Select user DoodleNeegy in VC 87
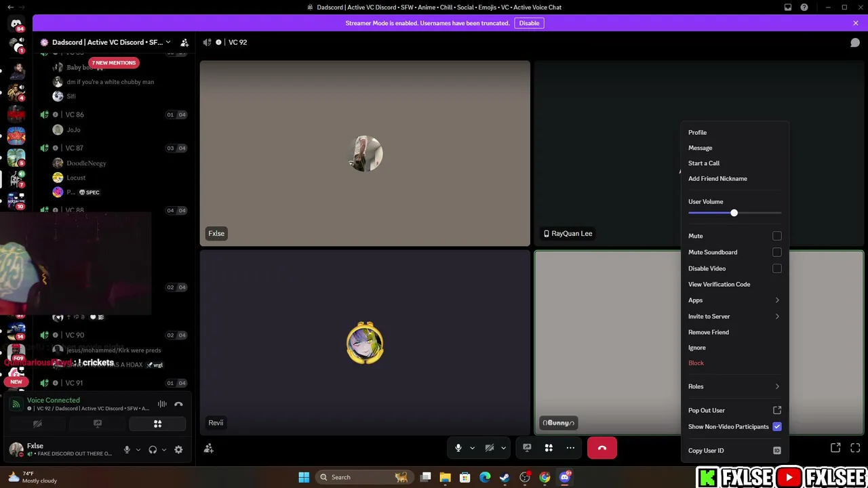Image resolution: width=868 pixels, height=488 pixels. (x=86, y=163)
